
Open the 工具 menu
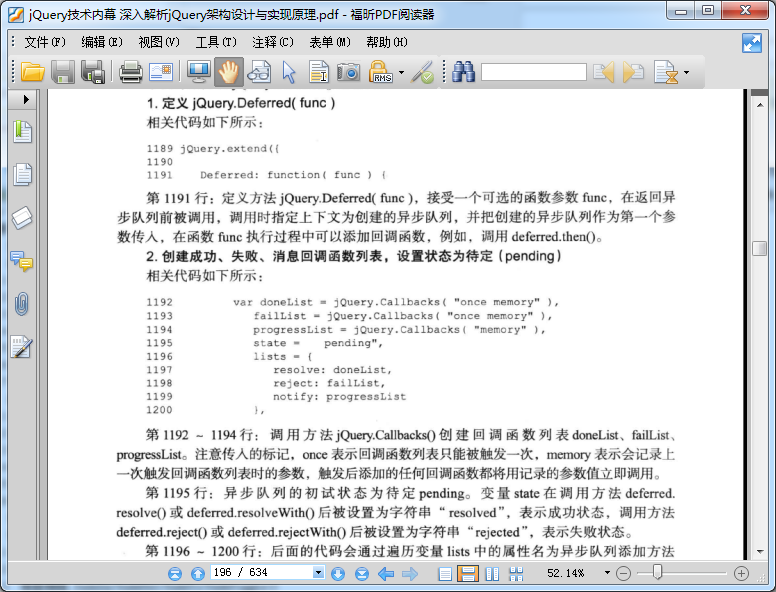coord(216,43)
